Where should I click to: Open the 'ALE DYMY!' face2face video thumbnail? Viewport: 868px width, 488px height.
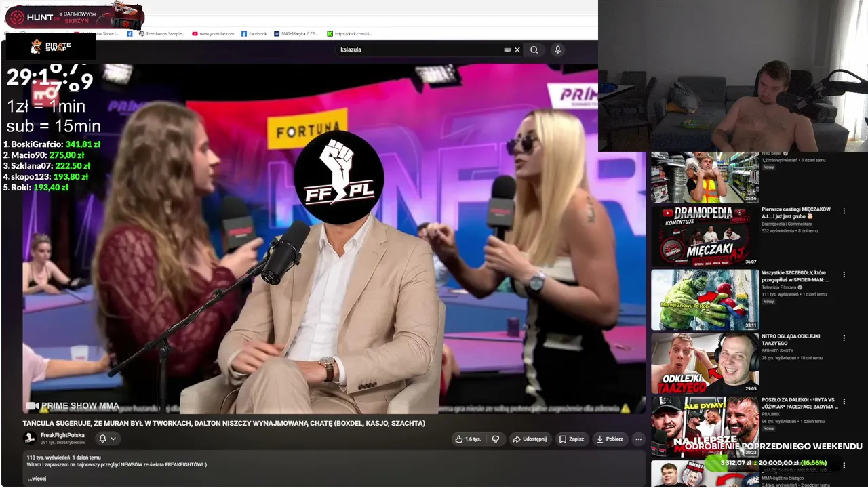pos(705,426)
